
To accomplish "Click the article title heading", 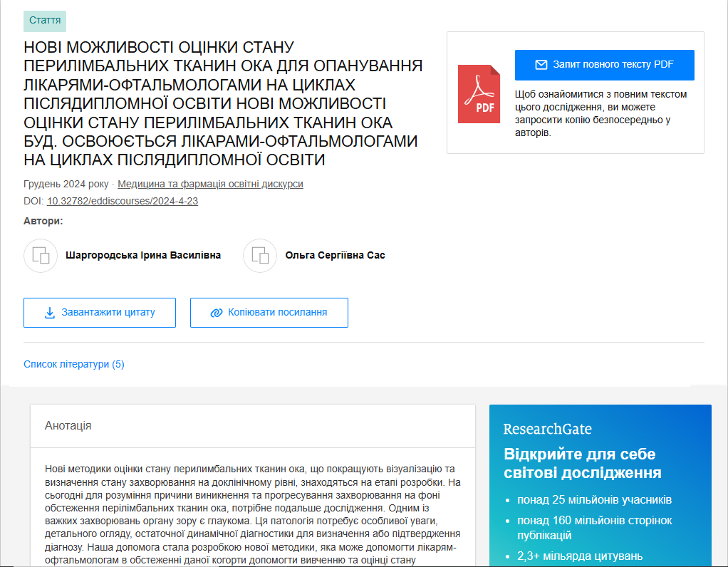I will point(223,103).
